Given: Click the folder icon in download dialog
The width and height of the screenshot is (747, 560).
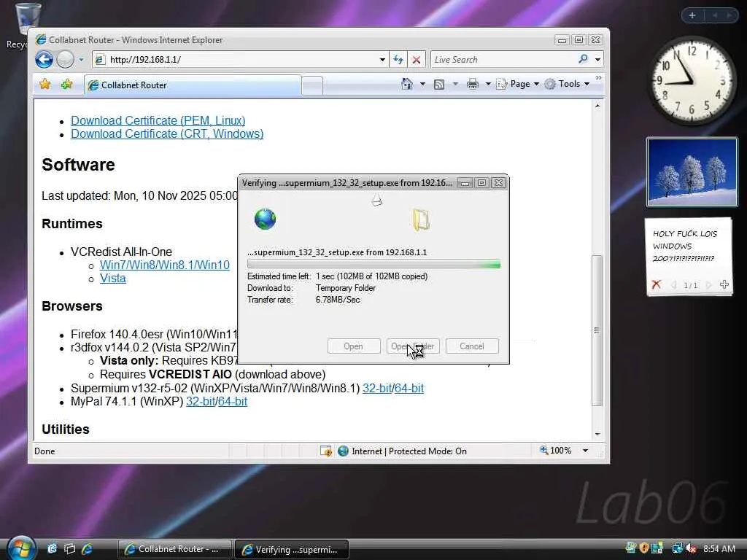Looking at the screenshot, I should click(421, 220).
